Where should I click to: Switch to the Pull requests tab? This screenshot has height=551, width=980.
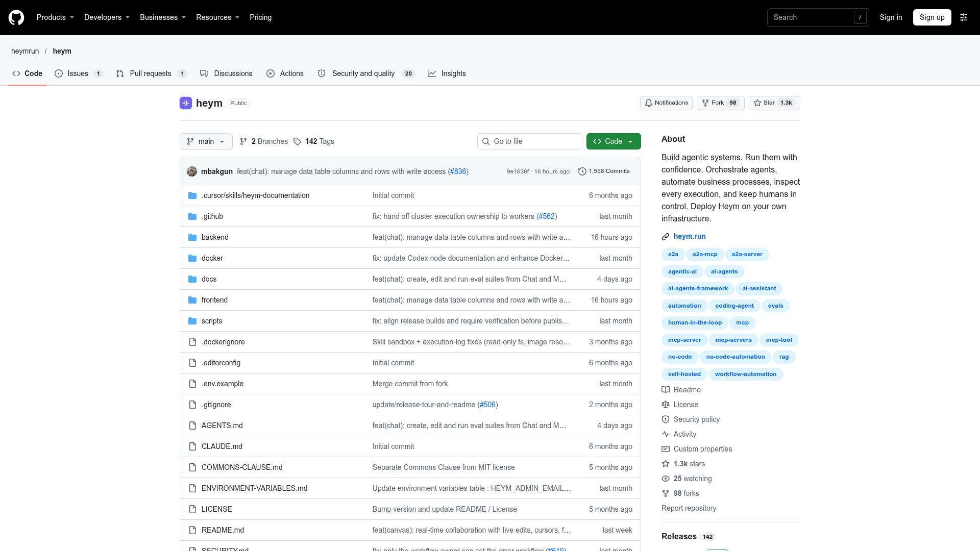pos(152,73)
